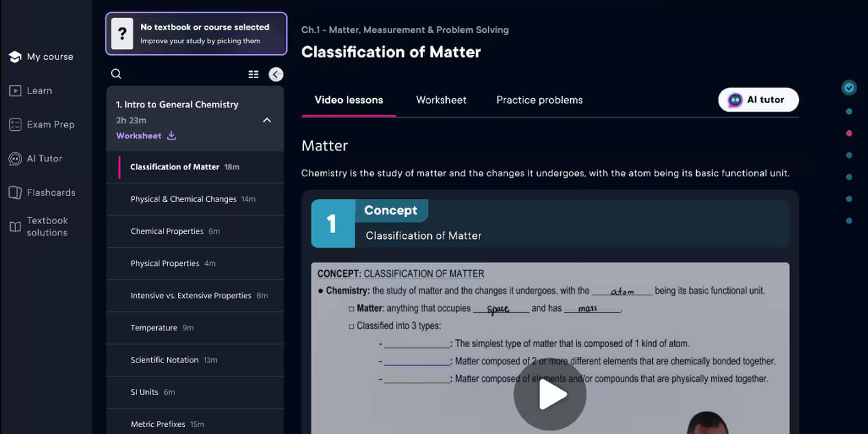Switch to the Worksheet tab

[441, 100]
